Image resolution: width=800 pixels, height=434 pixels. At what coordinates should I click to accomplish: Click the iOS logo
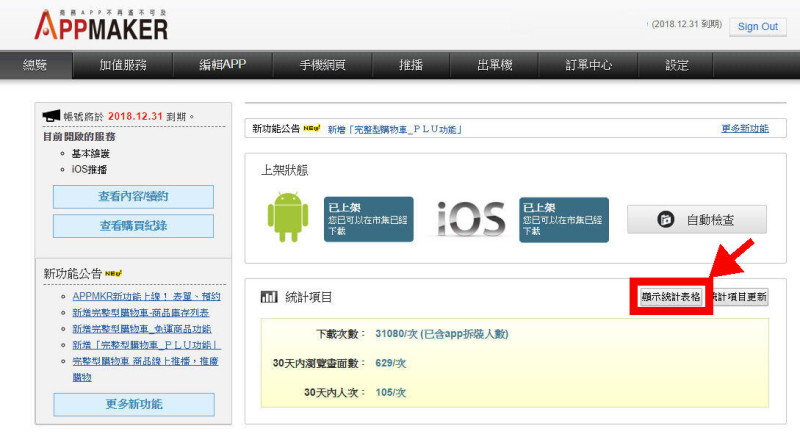tap(470, 219)
